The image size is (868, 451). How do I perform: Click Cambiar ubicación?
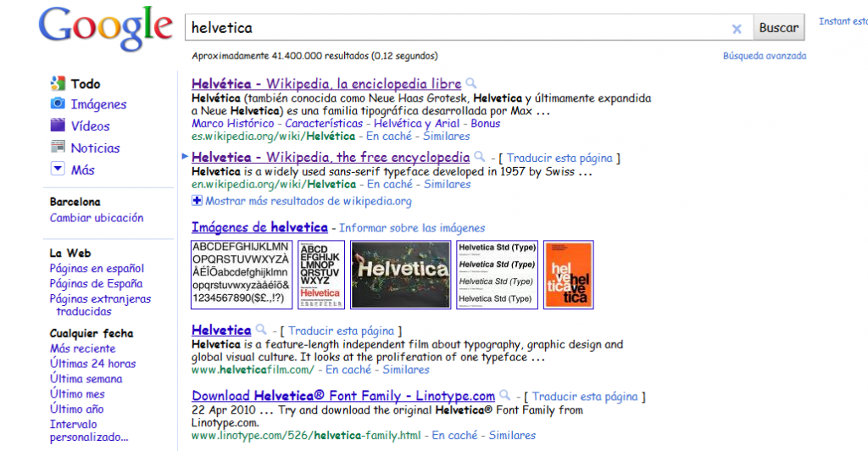(x=97, y=218)
